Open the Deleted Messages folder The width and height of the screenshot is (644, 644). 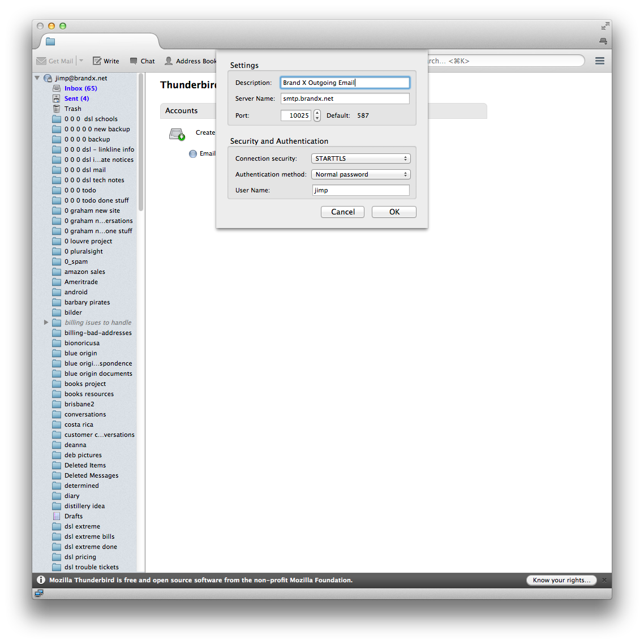pos(91,475)
